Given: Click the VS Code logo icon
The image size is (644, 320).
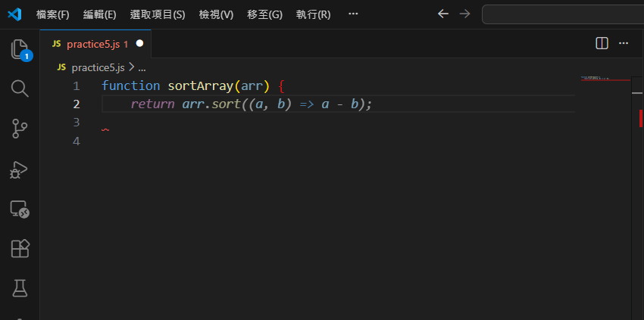Looking at the screenshot, I should tap(14, 14).
